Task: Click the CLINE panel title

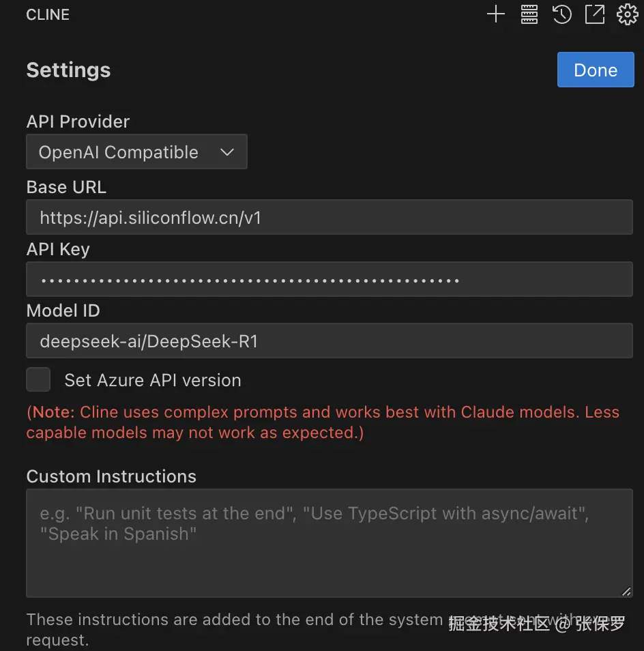Action: tap(48, 14)
